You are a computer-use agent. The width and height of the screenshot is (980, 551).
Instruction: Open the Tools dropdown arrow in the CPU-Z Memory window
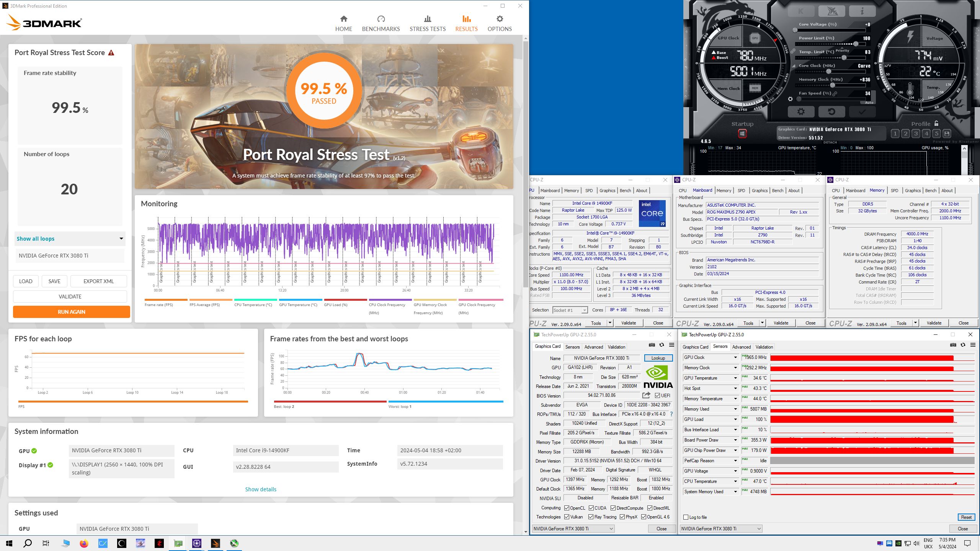(x=915, y=323)
